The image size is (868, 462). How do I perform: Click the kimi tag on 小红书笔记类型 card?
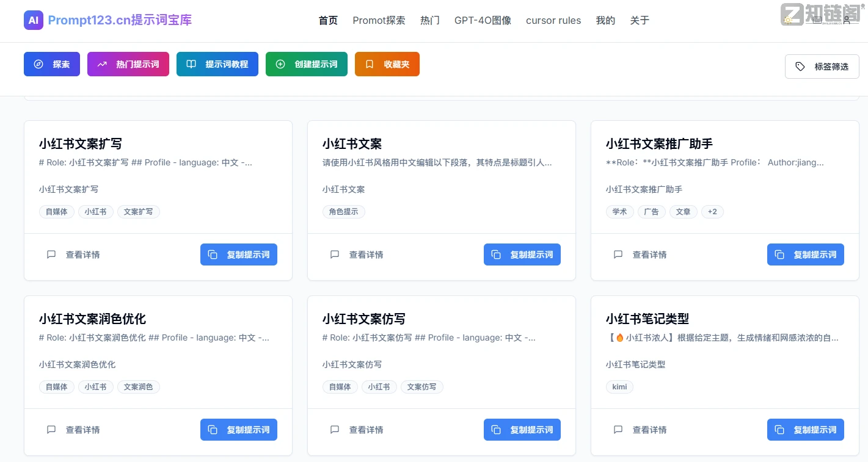click(619, 386)
